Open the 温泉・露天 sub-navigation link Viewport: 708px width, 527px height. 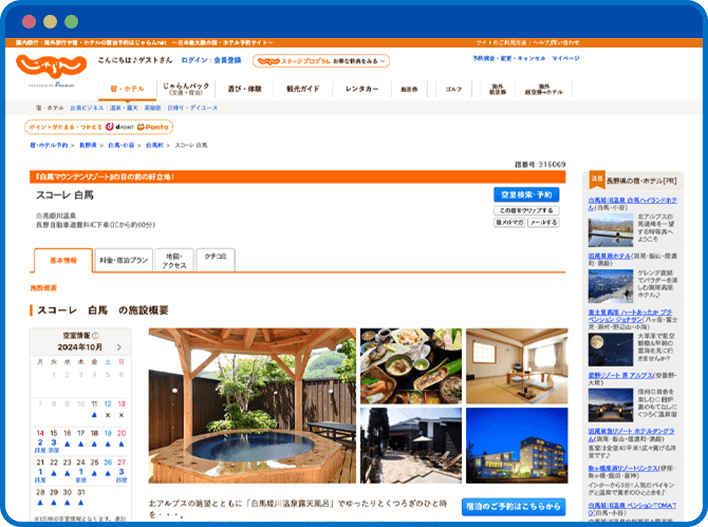coord(124,108)
